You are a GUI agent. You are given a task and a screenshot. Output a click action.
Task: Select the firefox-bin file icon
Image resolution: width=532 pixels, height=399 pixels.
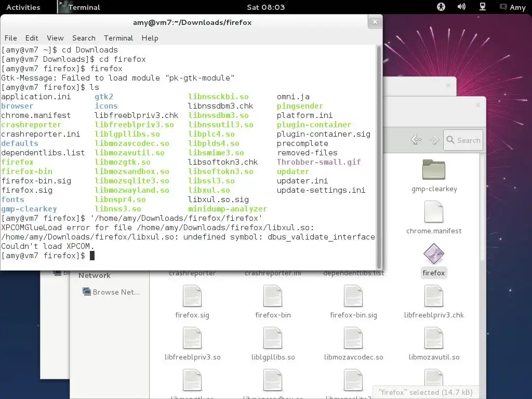tap(273, 296)
